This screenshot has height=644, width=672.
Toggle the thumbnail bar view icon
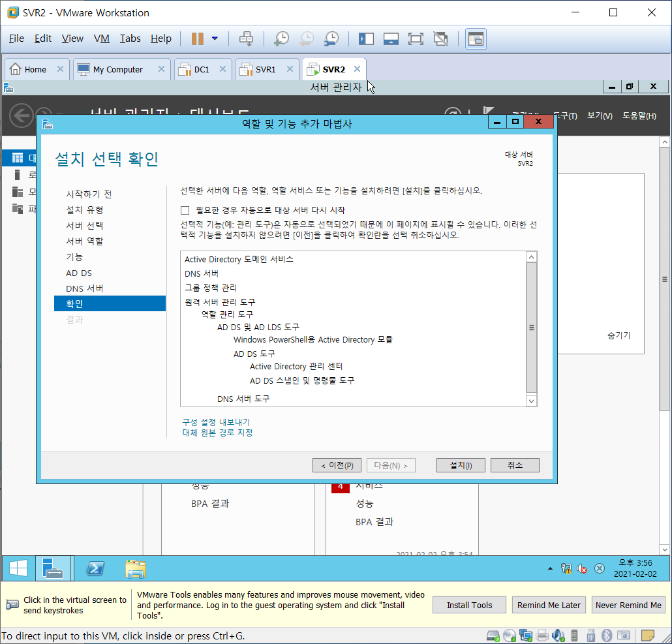coord(391,39)
